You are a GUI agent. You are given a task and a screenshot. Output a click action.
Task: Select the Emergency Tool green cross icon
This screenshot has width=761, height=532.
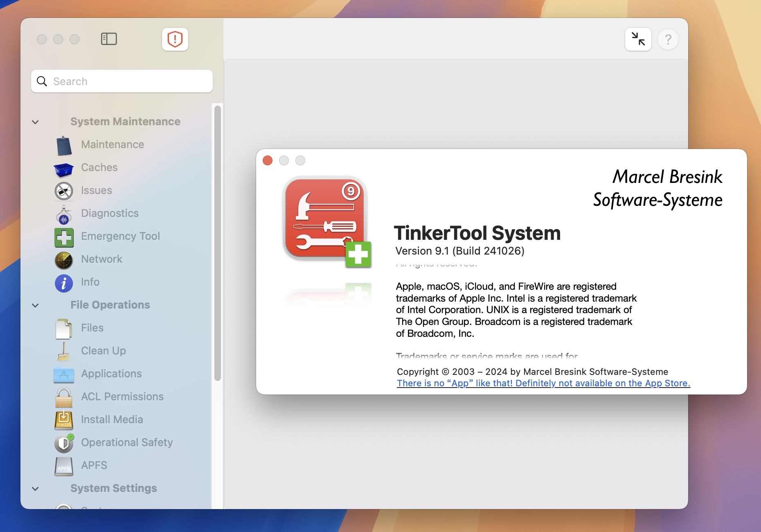(64, 237)
